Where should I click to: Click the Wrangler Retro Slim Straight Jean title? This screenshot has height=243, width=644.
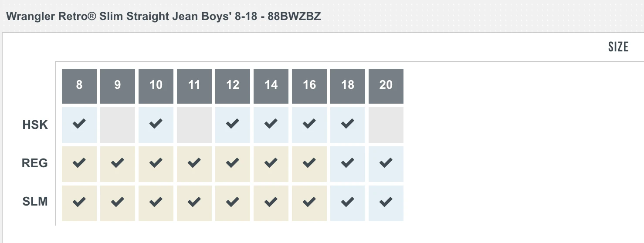point(164,17)
